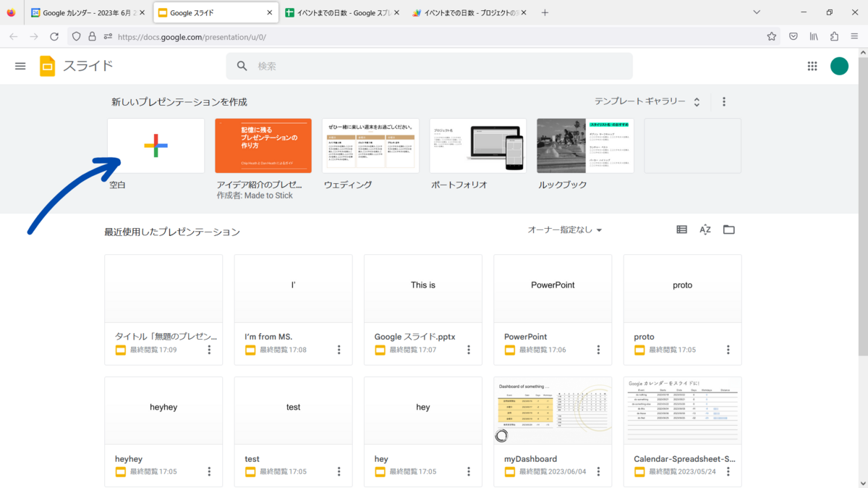Switch to プロジェクトの tab
868x488 pixels.
click(470, 12)
